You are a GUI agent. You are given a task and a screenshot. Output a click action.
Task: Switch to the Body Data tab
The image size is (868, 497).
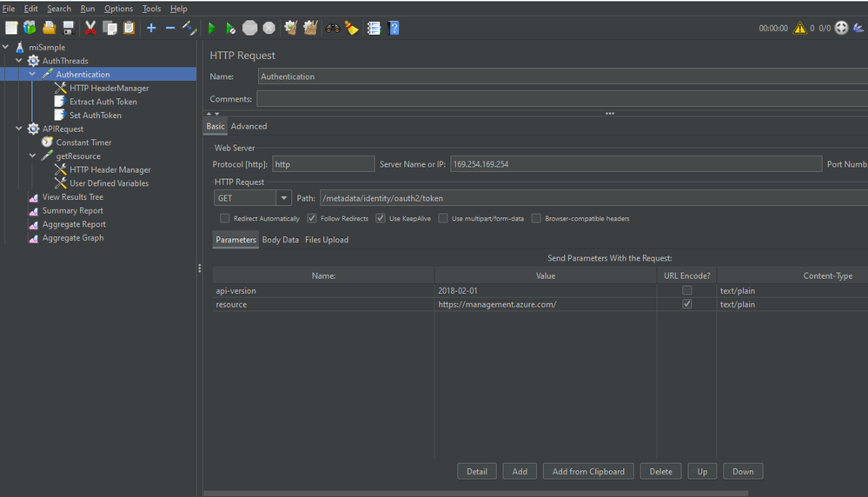pyautogui.click(x=280, y=240)
